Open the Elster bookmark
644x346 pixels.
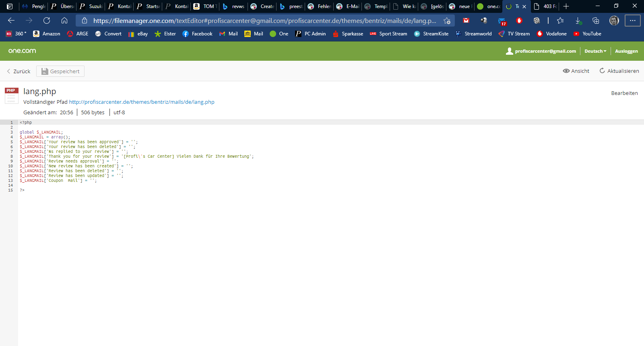coord(165,34)
